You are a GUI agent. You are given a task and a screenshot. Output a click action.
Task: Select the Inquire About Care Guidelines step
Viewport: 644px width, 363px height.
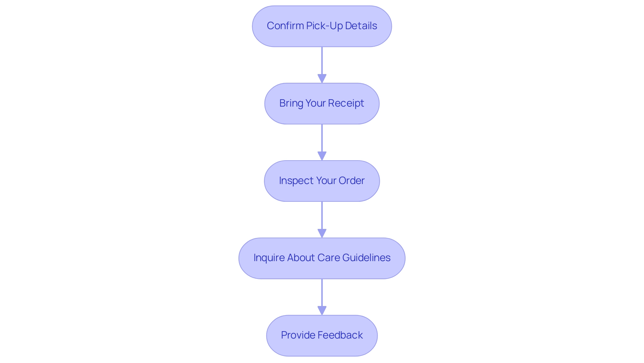pyautogui.click(x=322, y=258)
